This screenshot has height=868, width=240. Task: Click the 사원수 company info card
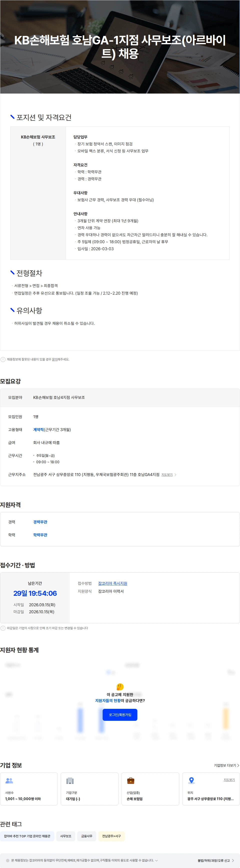[x=29, y=789]
